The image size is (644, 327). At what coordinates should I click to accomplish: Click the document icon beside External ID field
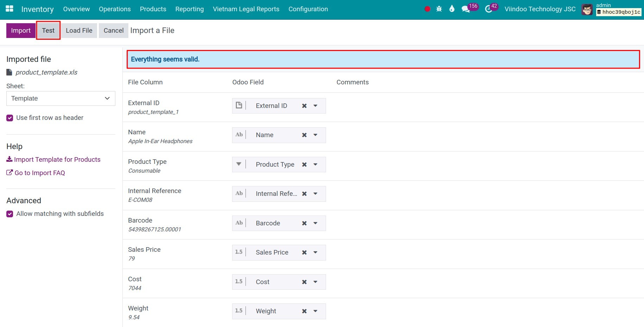(239, 105)
